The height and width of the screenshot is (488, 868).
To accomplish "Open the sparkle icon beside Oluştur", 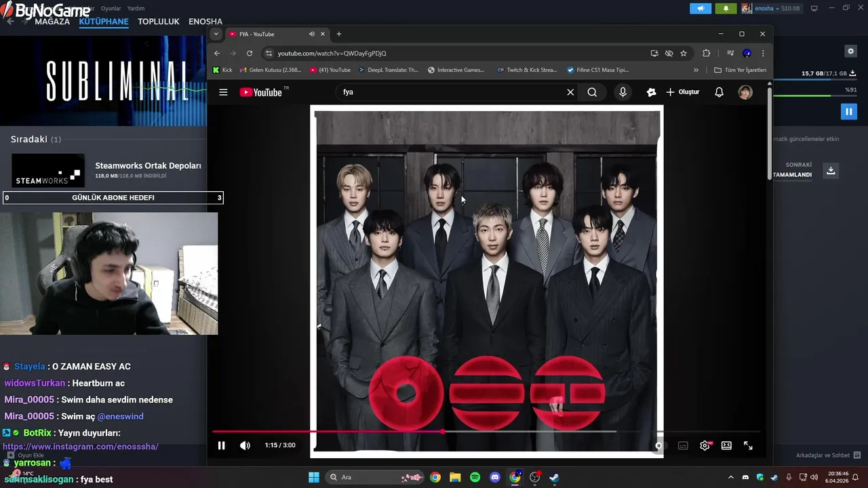I will [651, 92].
